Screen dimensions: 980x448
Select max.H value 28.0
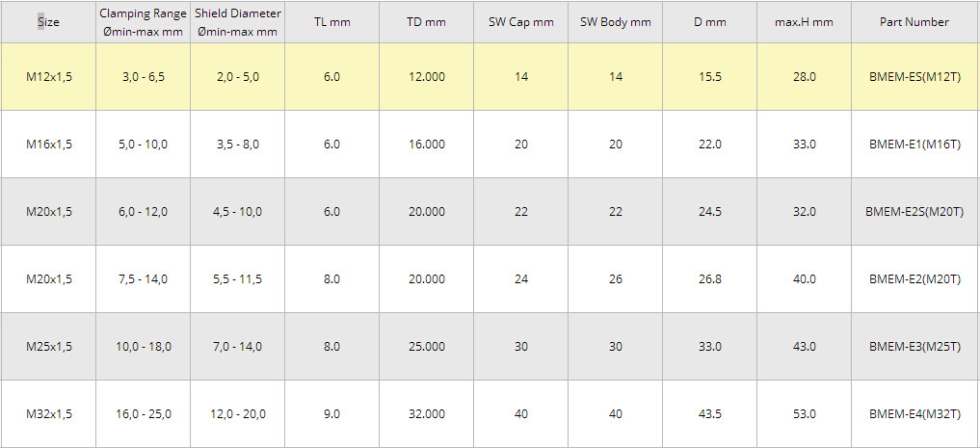(805, 77)
